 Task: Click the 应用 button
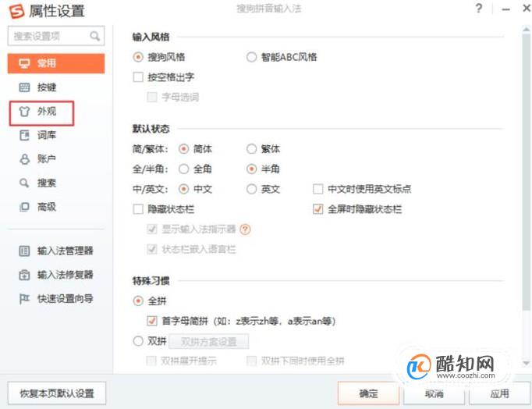(500, 393)
